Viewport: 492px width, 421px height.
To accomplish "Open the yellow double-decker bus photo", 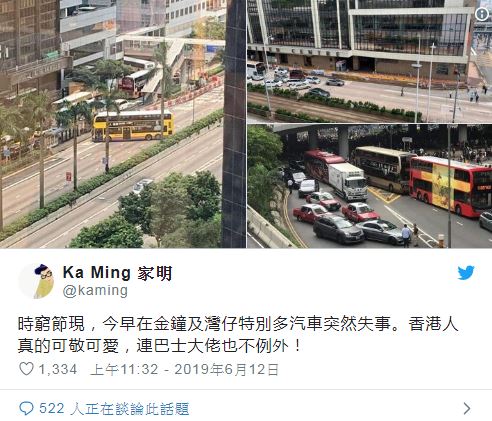I will pyautogui.click(x=123, y=124).
